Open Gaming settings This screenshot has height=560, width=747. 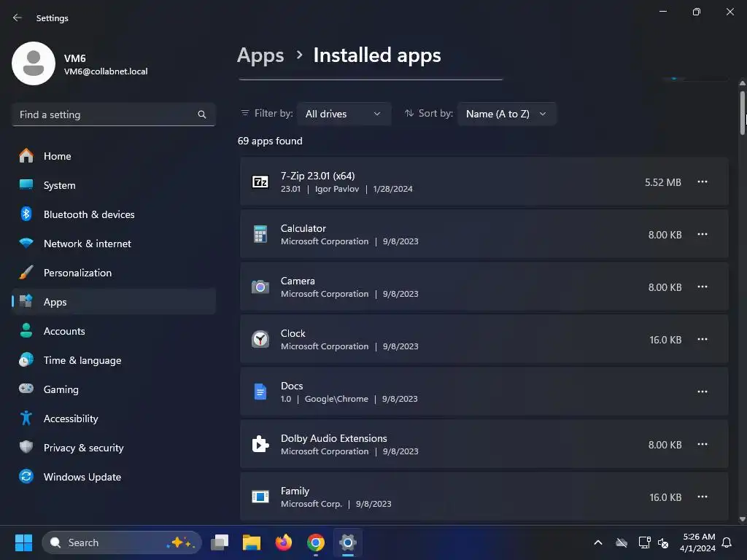[x=113, y=389]
